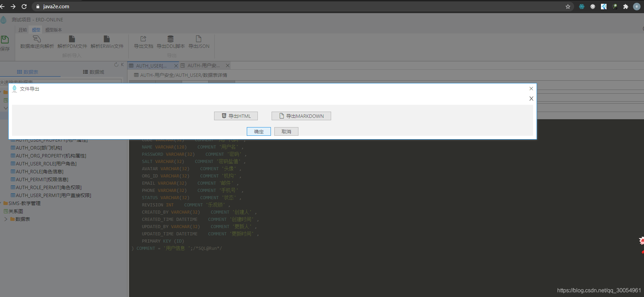Click the SIMS-教学管理 folder icon
Viewport: 644px width, 297px height.
point(6,203)
